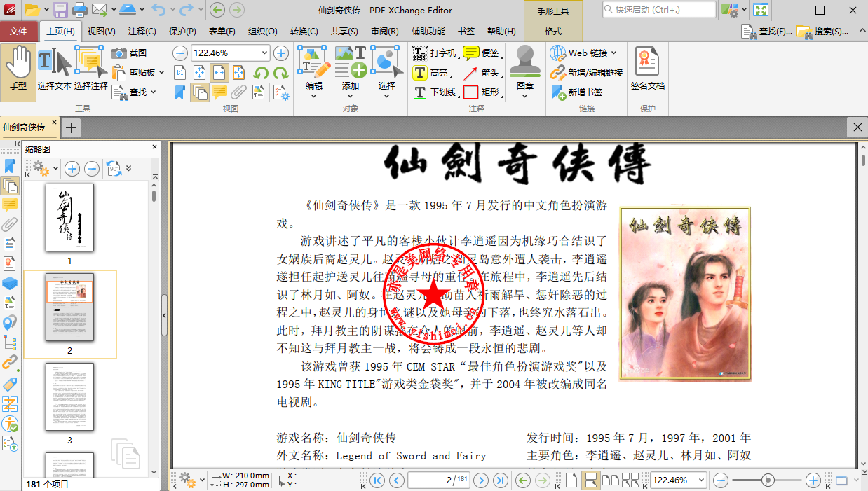Switch to the 保护(P) ribbon tab
The image size is (868, 491).
tap(182, 32)
